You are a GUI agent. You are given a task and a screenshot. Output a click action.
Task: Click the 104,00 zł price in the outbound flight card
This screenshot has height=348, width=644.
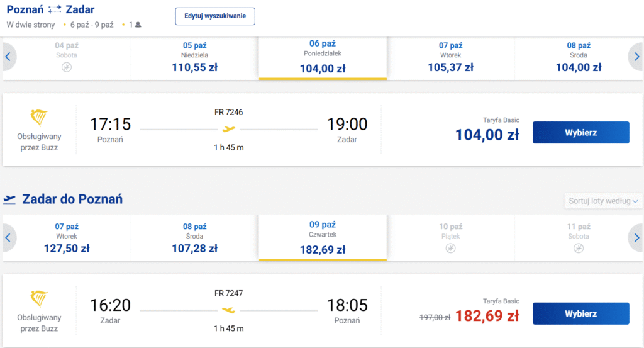click(487, 135)
